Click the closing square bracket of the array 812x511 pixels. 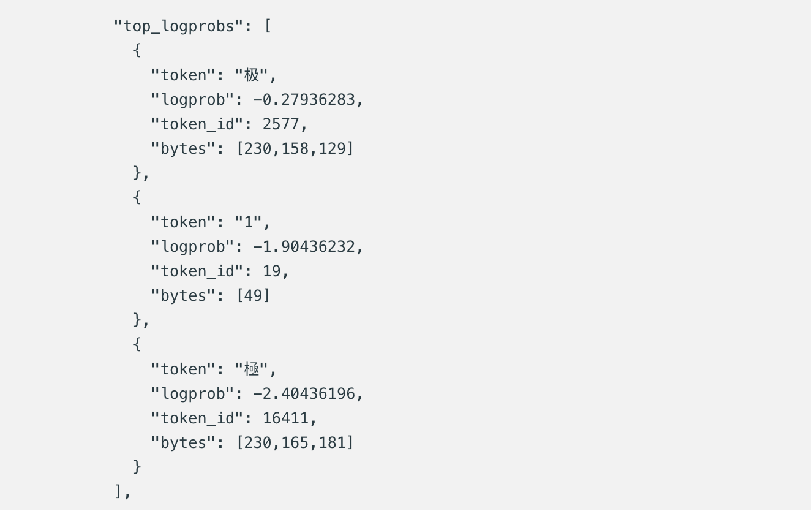point(118,491)
